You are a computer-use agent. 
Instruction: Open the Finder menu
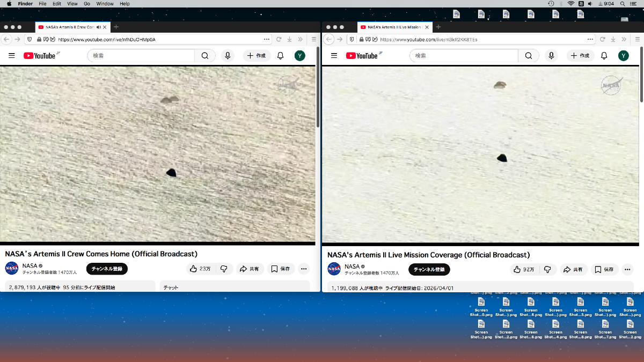coord(25,4)
